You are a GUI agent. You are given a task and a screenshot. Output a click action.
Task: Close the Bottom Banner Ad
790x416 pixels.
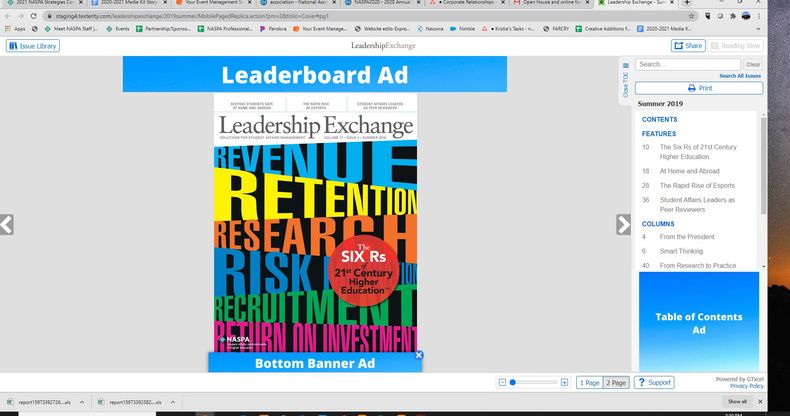[419, 355]
